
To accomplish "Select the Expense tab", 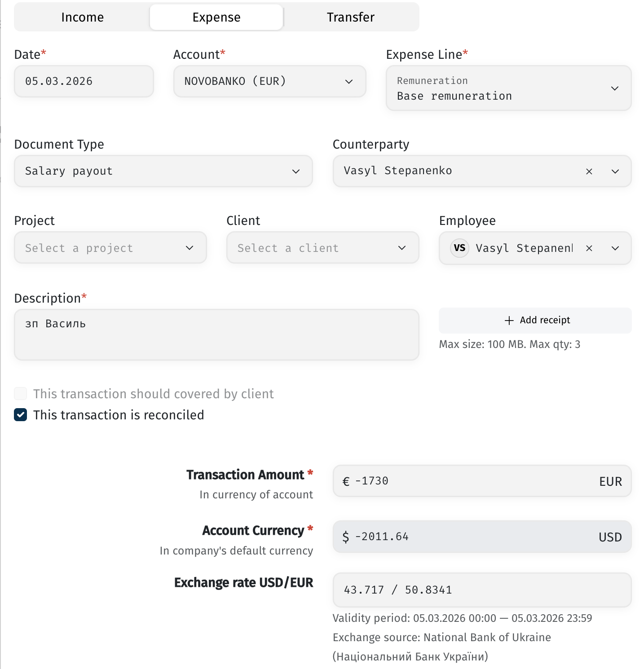I will tap(216, 17).
